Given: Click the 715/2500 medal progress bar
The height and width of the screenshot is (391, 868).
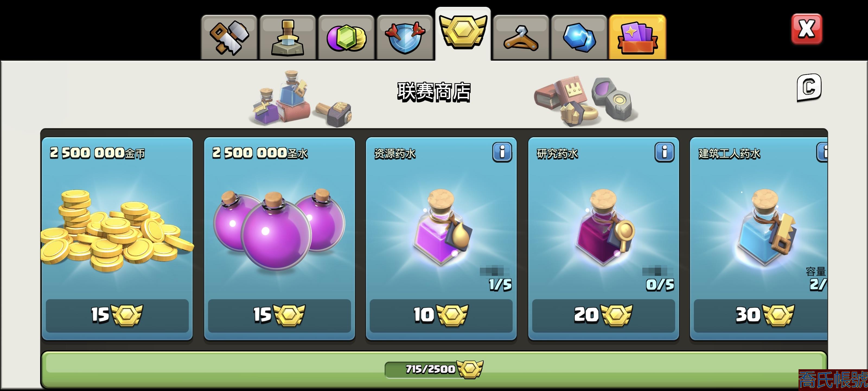Looking at the screenshot, I should click(x=434, y=369).
